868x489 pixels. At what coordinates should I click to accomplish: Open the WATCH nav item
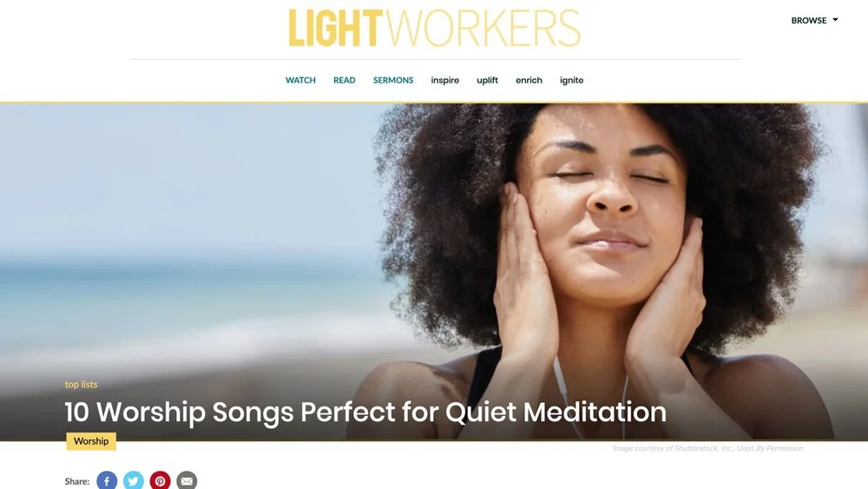click(x=300, y=80)
